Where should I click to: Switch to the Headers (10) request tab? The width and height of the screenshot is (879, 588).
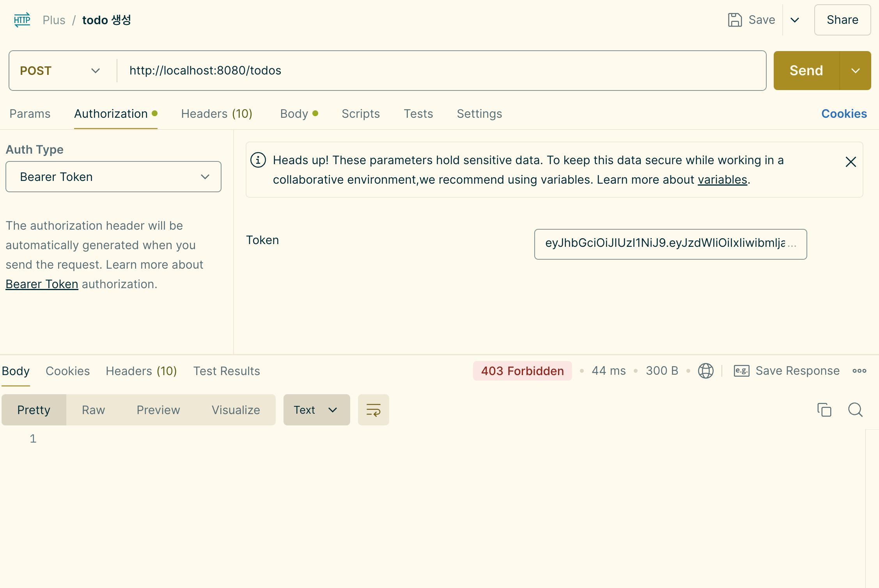(216, 114)
